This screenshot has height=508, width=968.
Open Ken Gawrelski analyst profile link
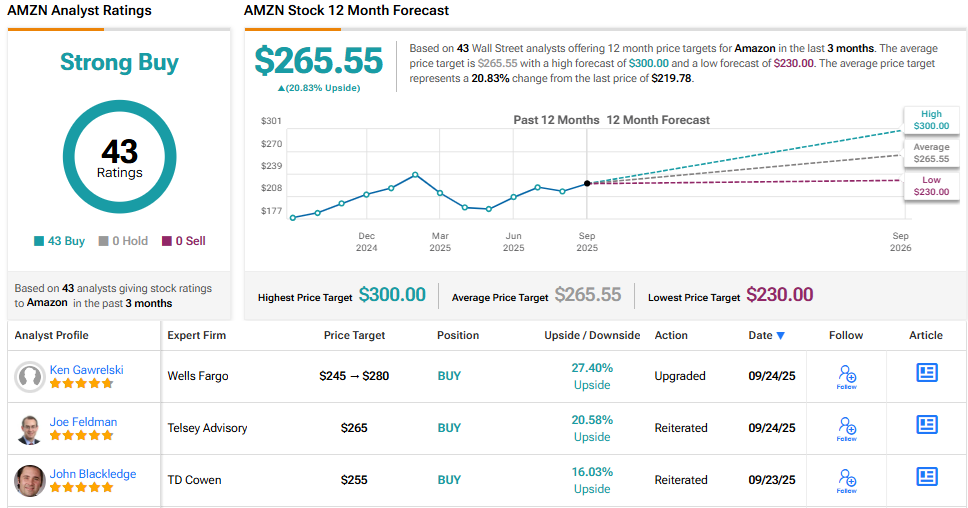tap(86, 370)
